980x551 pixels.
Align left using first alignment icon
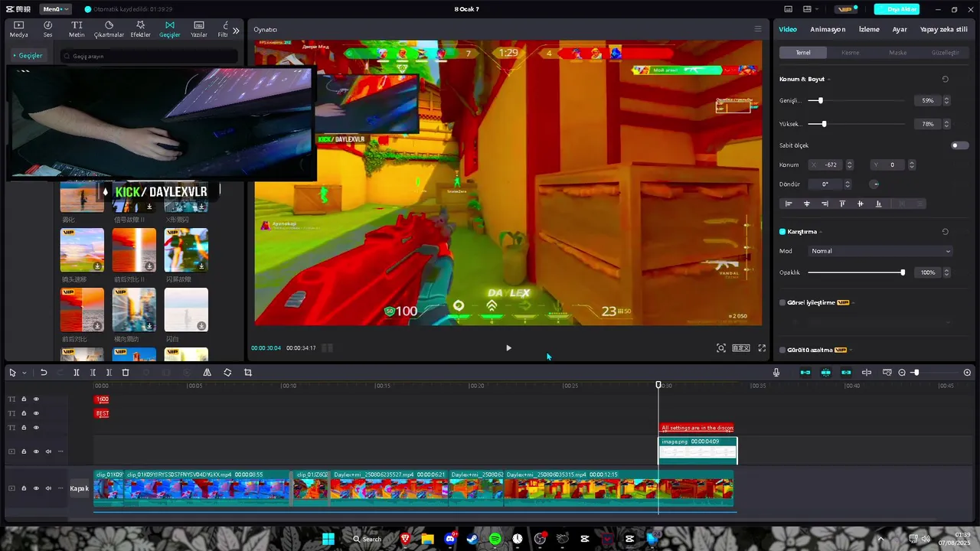789,204
